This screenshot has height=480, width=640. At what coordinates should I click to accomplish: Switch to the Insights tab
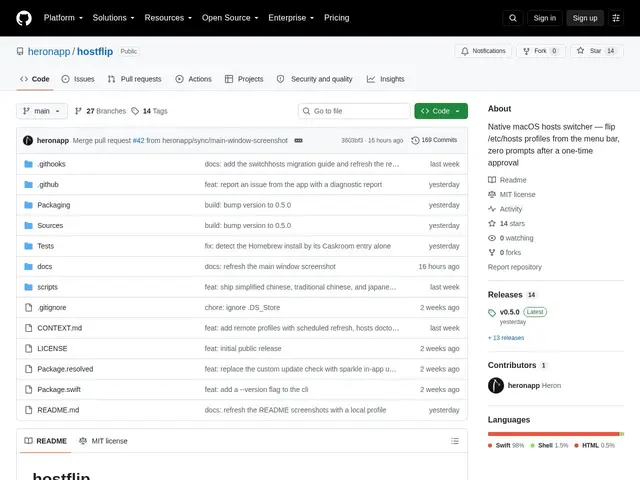coord(385,79)
